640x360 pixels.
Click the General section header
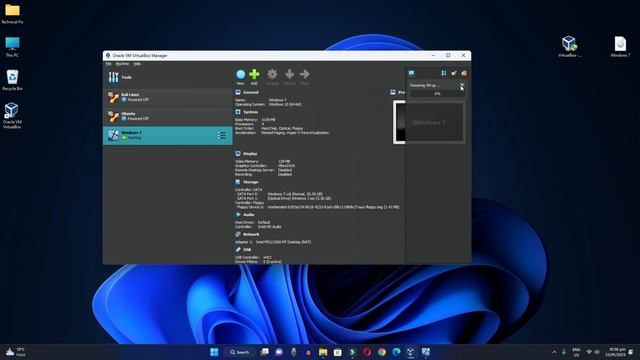[251, 93]
